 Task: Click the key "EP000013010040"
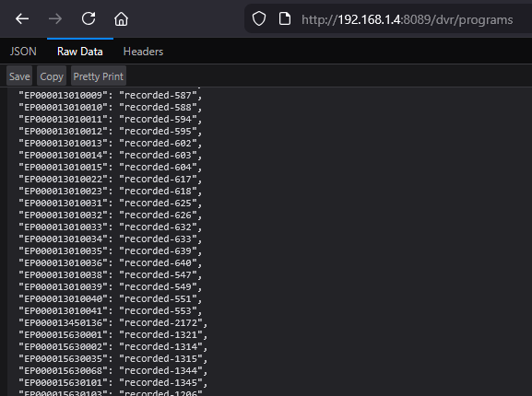click(63, 298)
